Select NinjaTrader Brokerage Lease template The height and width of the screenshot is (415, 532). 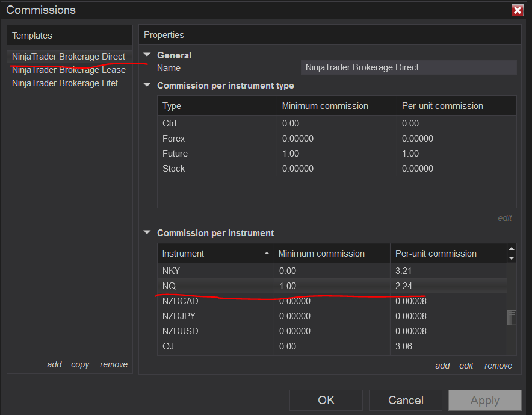coord(69,70)
